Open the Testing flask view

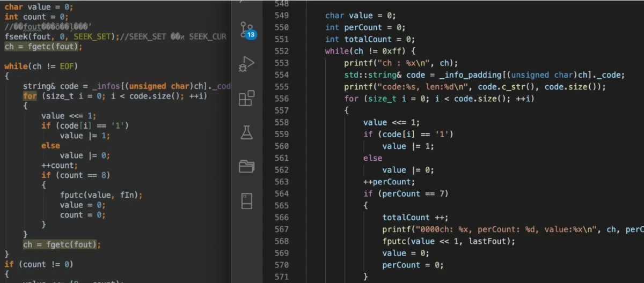point(246,132)
